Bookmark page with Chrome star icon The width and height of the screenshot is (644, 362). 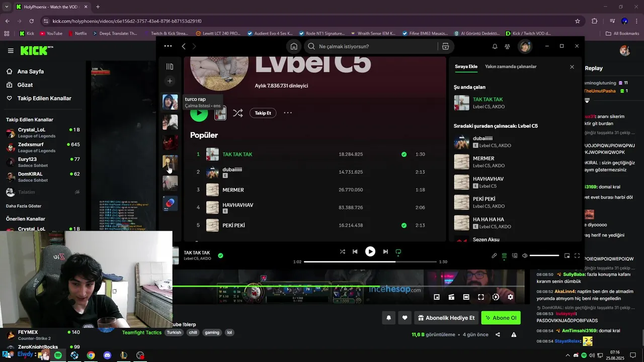[x=578, y=21]
